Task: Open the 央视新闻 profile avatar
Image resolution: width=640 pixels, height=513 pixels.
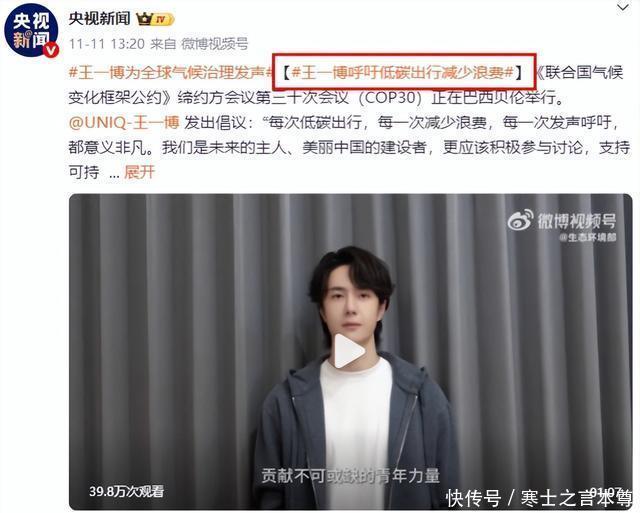Action: (x=31, y=31)
